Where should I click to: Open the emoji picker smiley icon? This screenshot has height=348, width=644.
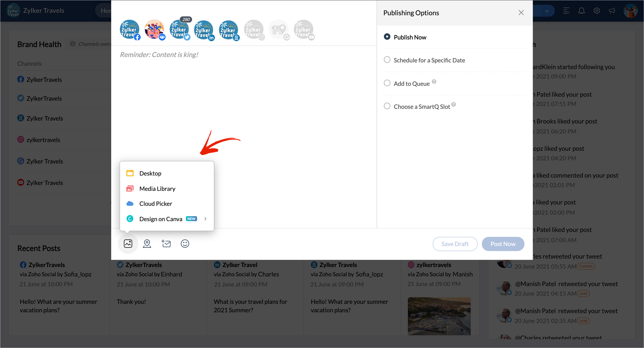(x=185, y=243)
